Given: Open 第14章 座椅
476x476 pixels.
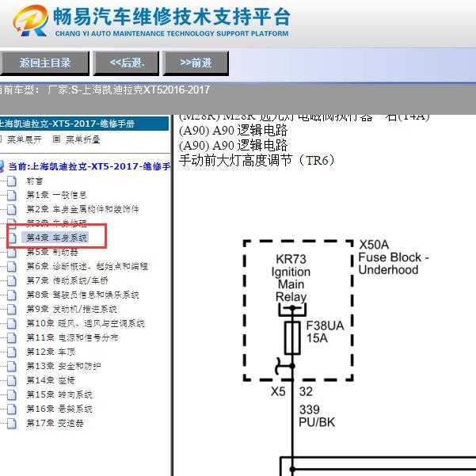Looking at the screenshot, I should [51, 380].
